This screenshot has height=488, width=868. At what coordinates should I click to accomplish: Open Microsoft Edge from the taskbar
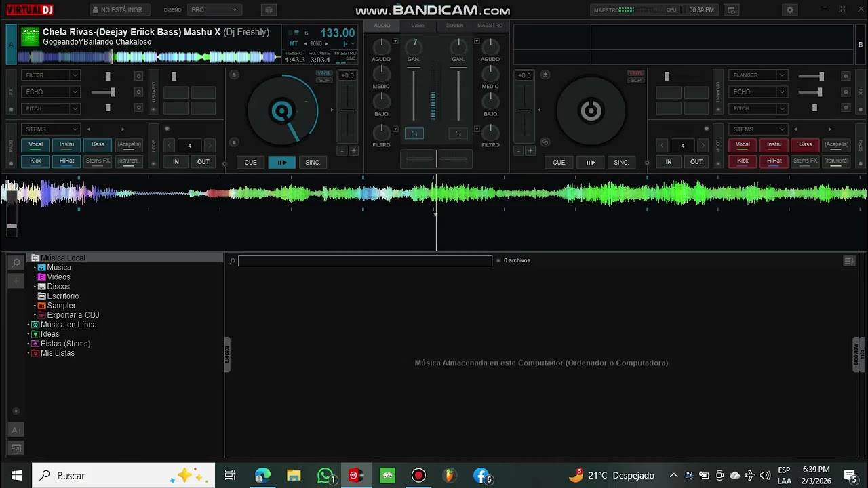point(262,476)
